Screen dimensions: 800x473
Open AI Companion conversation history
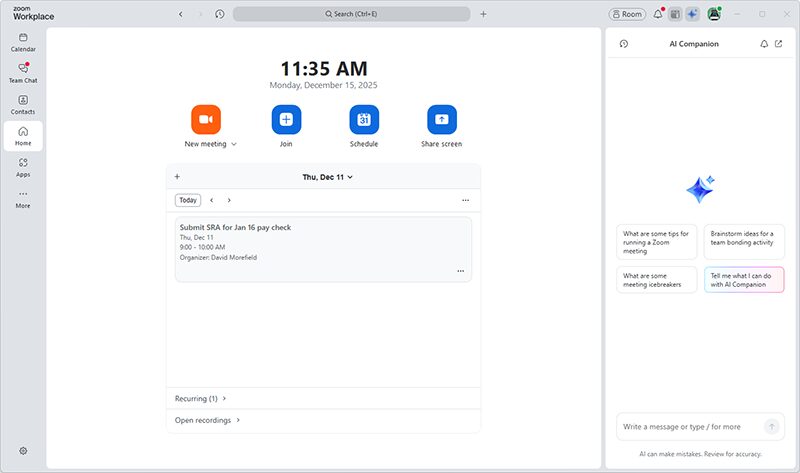point(624,44)
